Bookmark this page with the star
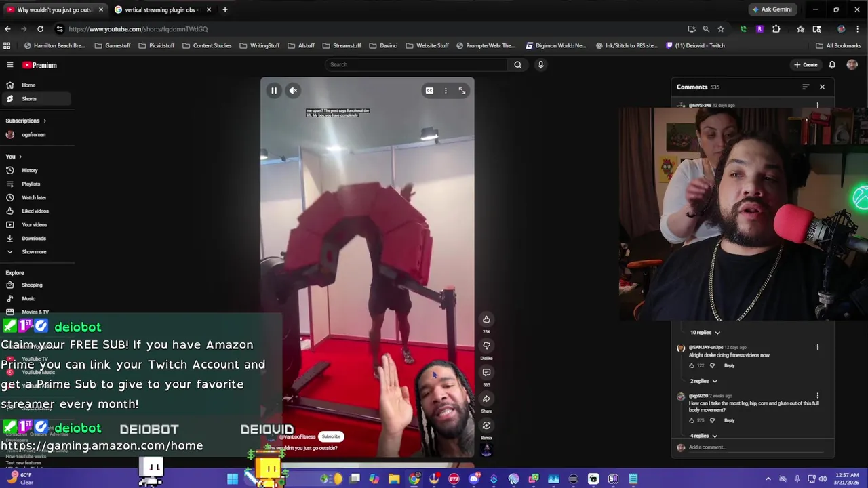Screen dimensions: 868x488 pyautogui.click(x=720, y=29)
